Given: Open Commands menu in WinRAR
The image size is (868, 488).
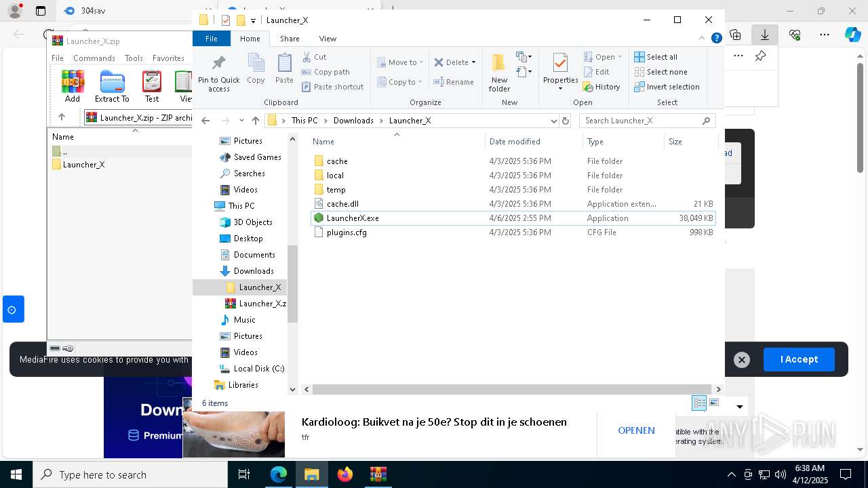Looking at the screenshot, I should click(94, 58).
